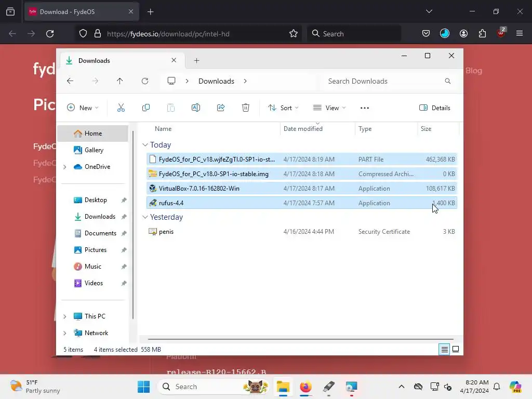Open the New item dropdown

click(x=83, y=108)
